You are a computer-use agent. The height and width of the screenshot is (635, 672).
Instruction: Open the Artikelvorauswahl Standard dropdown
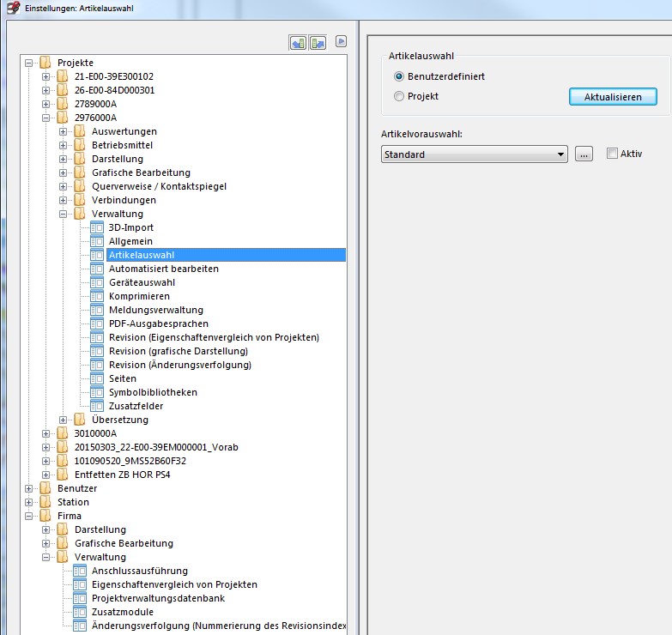click(475, 154)
